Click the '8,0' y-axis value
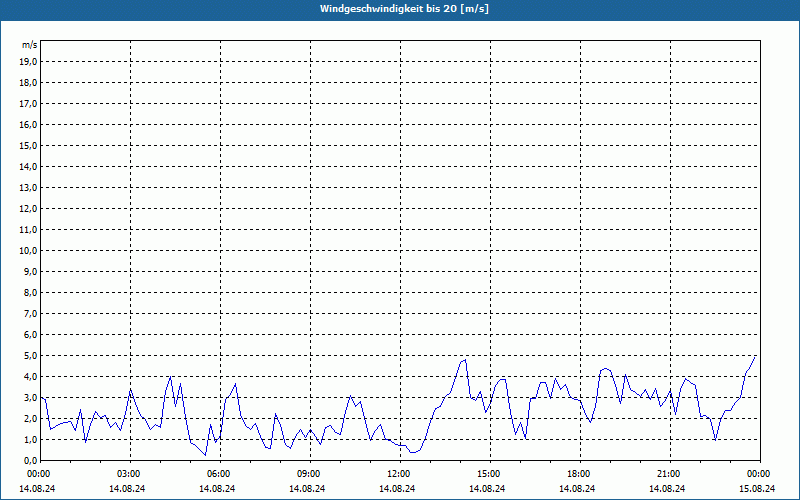 coord(30,292)
